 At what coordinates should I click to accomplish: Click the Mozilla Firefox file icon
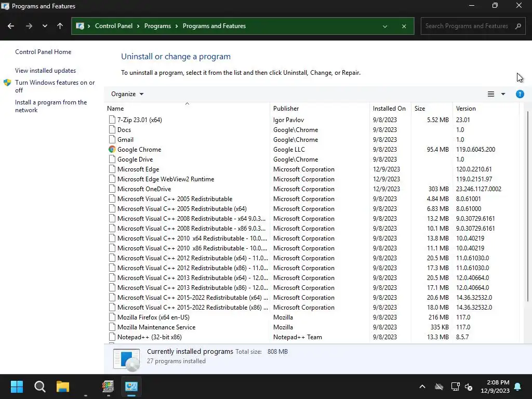pos(112,317)
